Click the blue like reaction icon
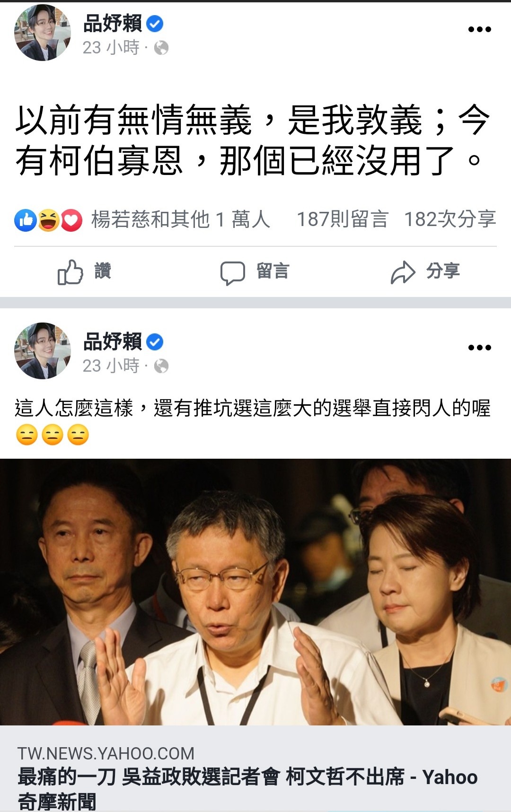 [x=26, y=220]
